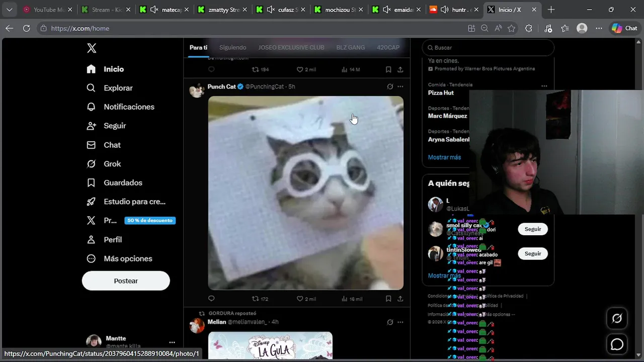Add this page to favorites with star icon
Viewport: 644px width, 362px height.
coord(512,28)
